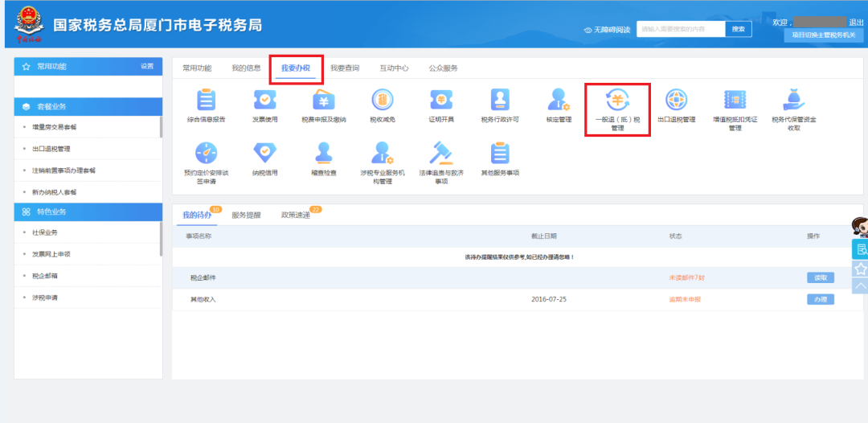Image resolution: width=868 pixels, height=423 pixels.
Task: Open 发票网上申领 in sidebar
Action: (51, 254)
